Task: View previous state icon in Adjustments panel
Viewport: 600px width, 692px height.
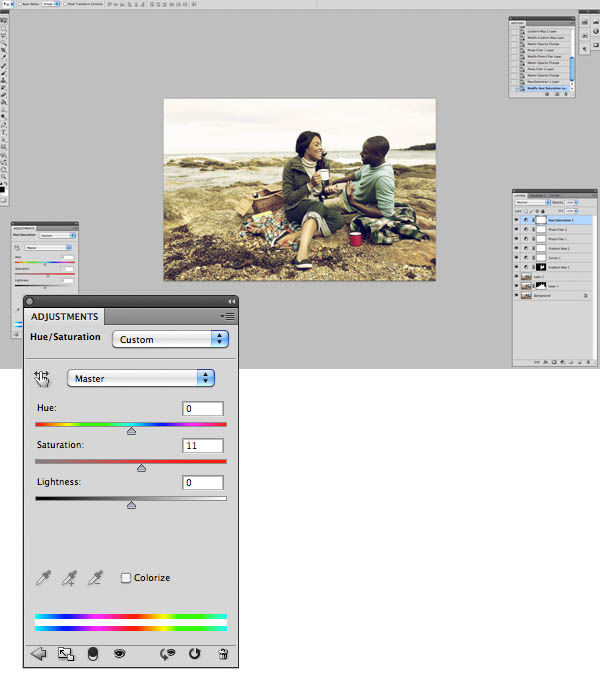Action: 168,653
